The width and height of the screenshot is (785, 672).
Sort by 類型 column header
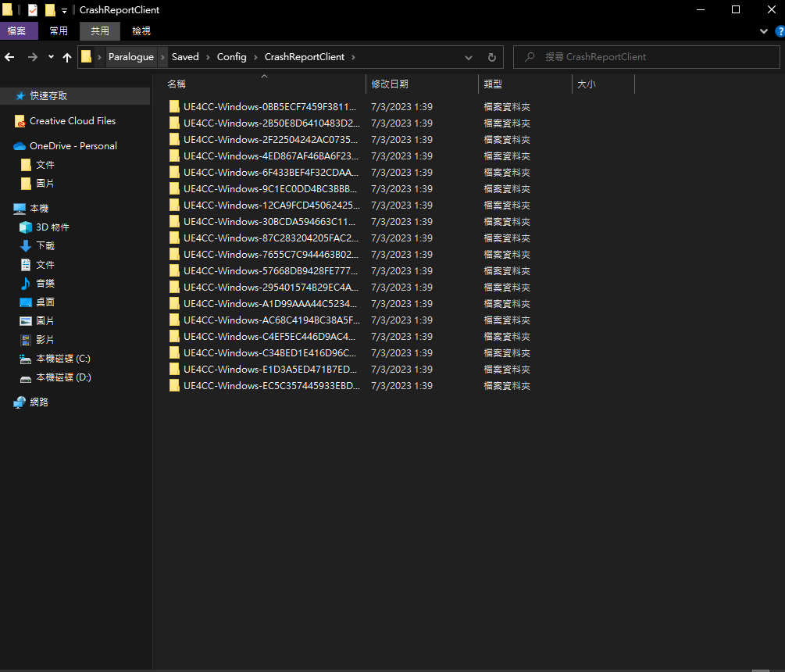pyautogui.click(x=525, y=84)
